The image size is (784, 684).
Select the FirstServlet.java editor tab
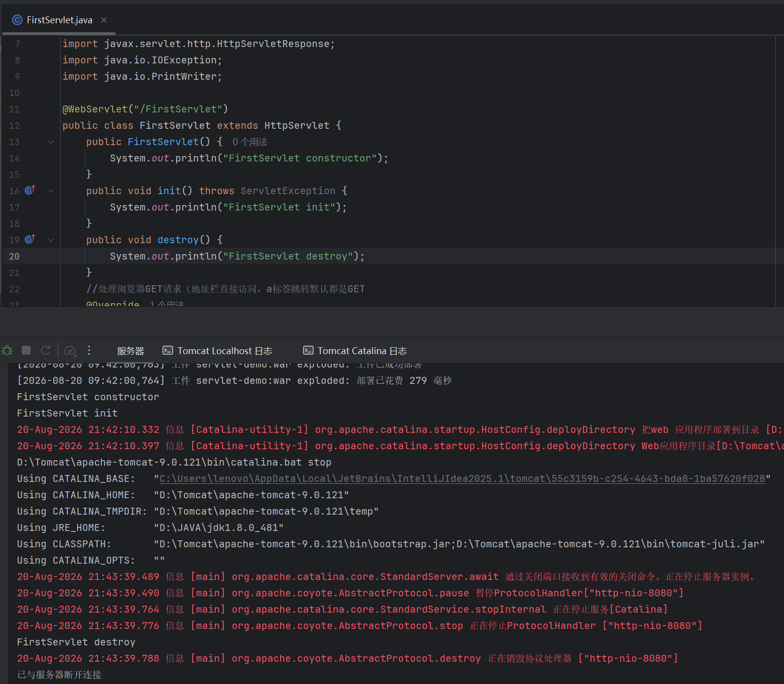point(59,20)
